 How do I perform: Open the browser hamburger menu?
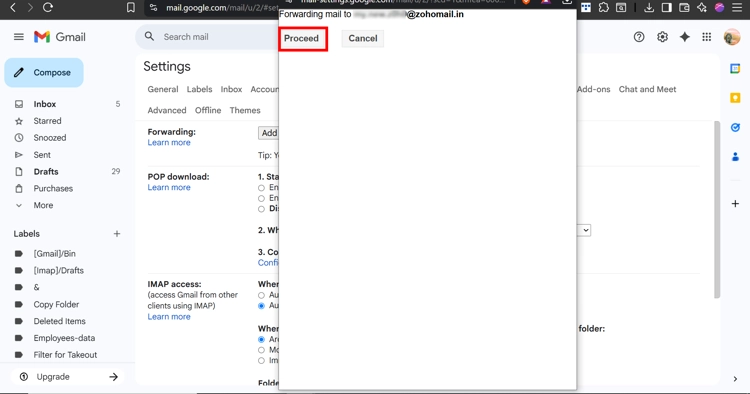coord(737,7)
